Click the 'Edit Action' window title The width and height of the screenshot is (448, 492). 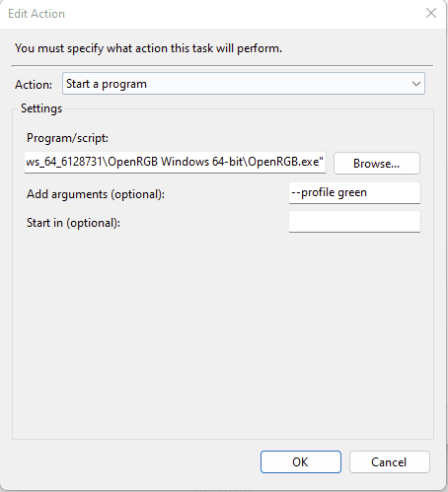click(x=37, y=14)
